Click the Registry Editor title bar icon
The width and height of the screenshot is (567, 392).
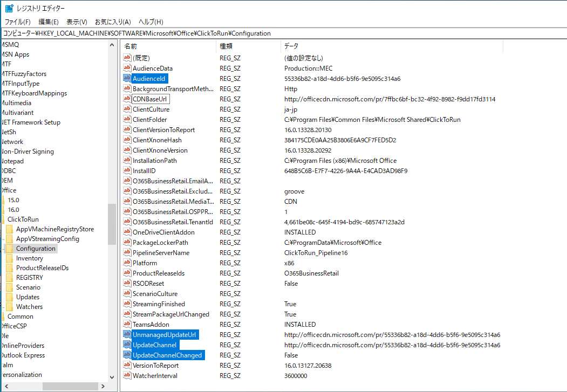click(x=9, y=8)
